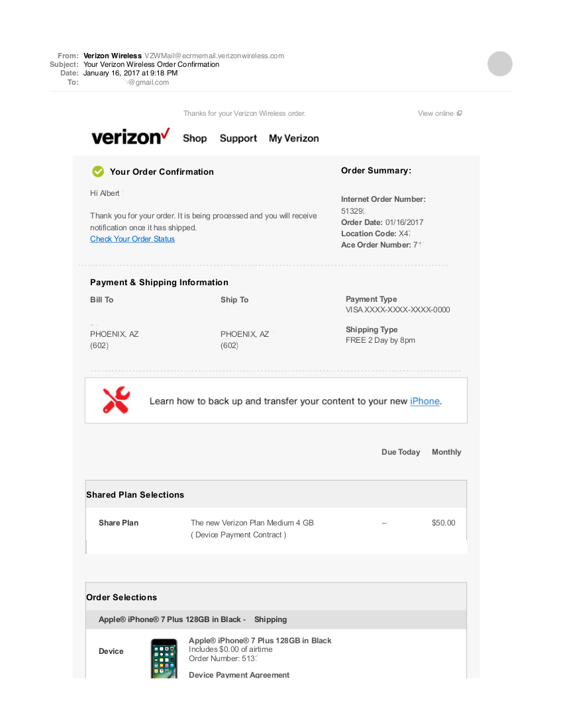The width and height of the screenshot is (563, 728).
Task: Click the red wrench and screwdriver icon
Action: click(x=116, y=400)
